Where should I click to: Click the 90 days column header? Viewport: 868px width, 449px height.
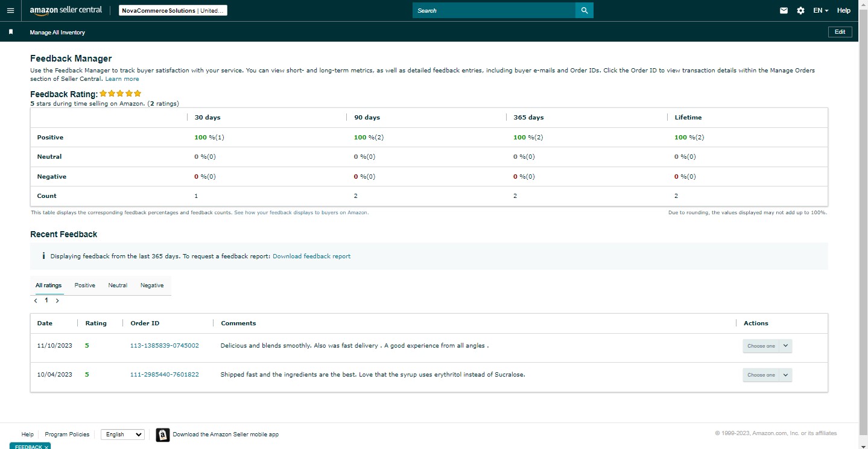(x=367, y=118)
